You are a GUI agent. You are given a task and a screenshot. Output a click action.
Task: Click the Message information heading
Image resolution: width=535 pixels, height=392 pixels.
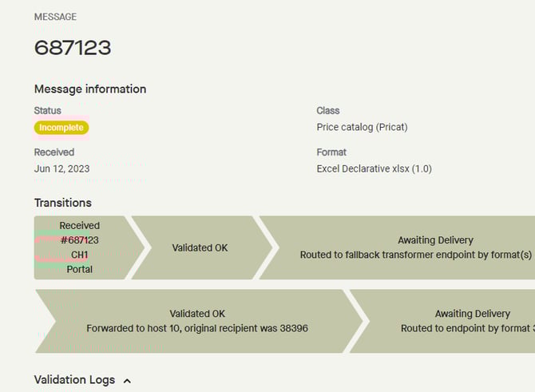click(90, 89)
